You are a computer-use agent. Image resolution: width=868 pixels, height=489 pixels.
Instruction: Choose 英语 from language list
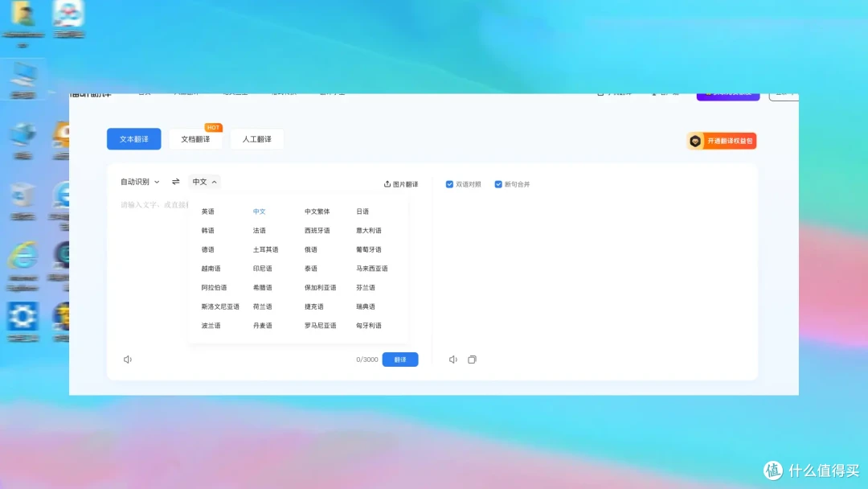click(207, 212)
